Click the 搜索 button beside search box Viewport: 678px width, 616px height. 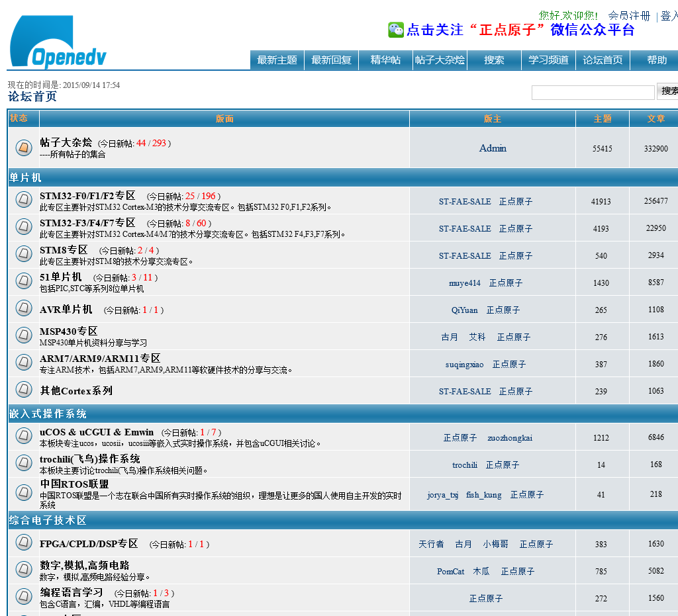coord(667,91)
